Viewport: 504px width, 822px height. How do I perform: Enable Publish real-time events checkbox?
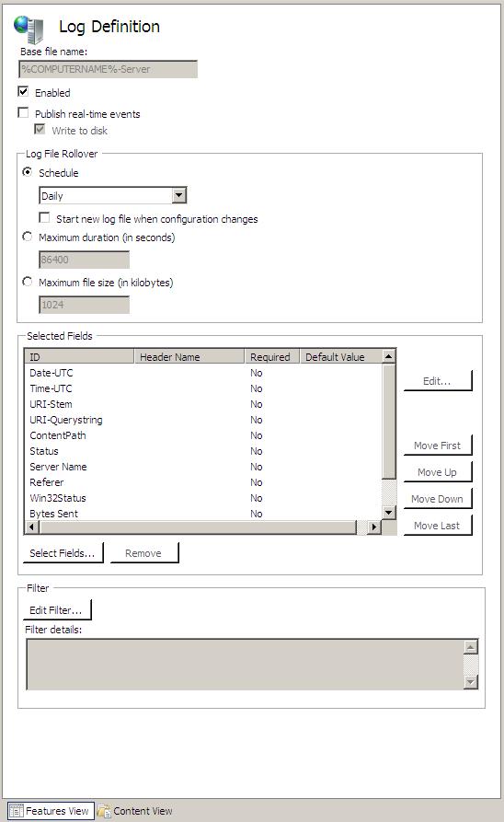23,112
